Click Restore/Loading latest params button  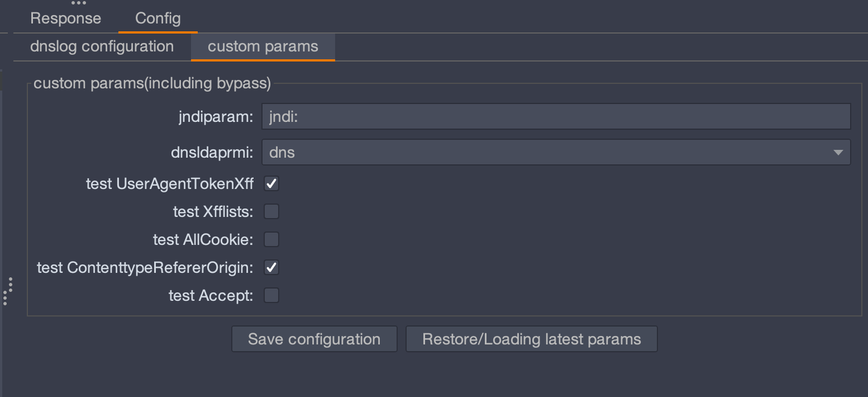[531, 339]
